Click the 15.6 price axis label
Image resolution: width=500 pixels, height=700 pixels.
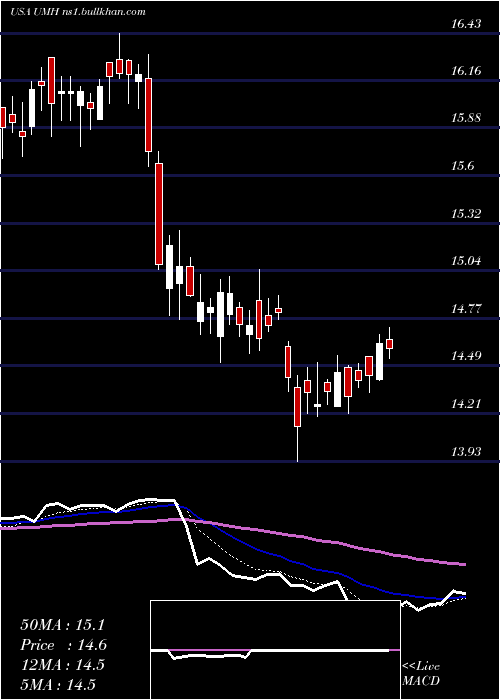pyautogui.click(x=462, y=166)
